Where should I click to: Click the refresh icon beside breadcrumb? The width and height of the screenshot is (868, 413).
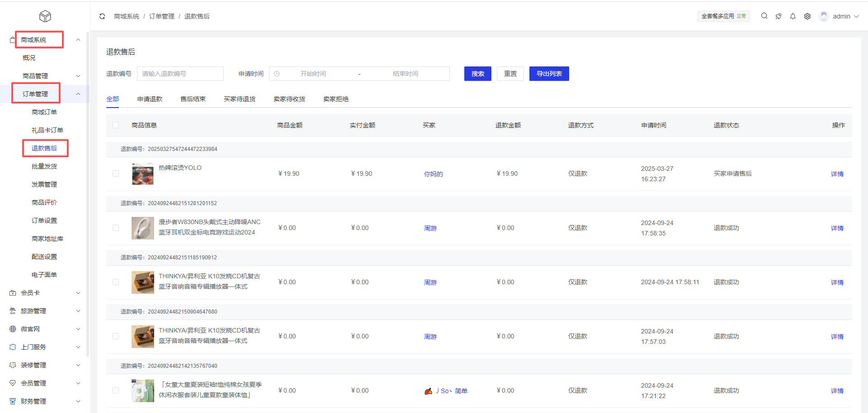click(102, 16)
